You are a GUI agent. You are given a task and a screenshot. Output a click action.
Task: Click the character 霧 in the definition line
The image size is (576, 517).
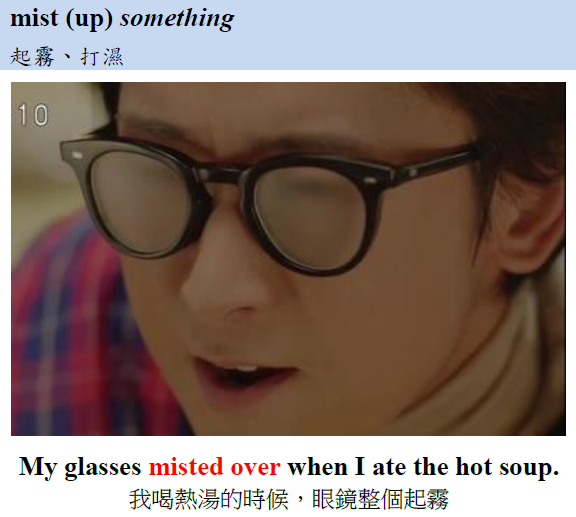coord(44,57)
